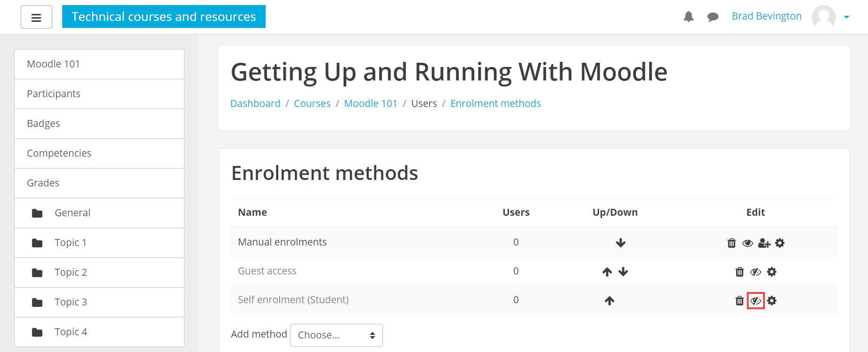868x352 pixels.
Task: Move Self enrolment (Student) up
Action: [609, 300]
